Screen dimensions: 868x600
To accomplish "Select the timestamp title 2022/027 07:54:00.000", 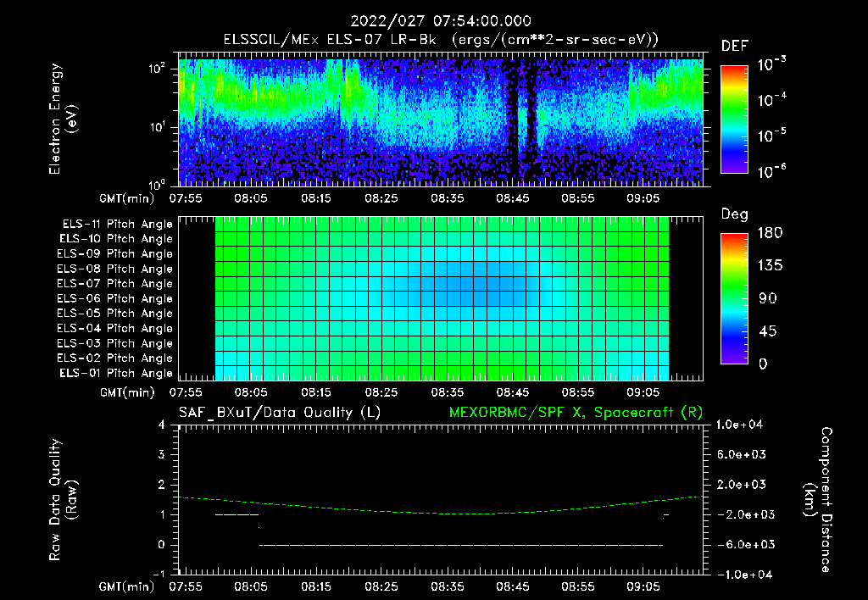I will click(x=441, y=21).
